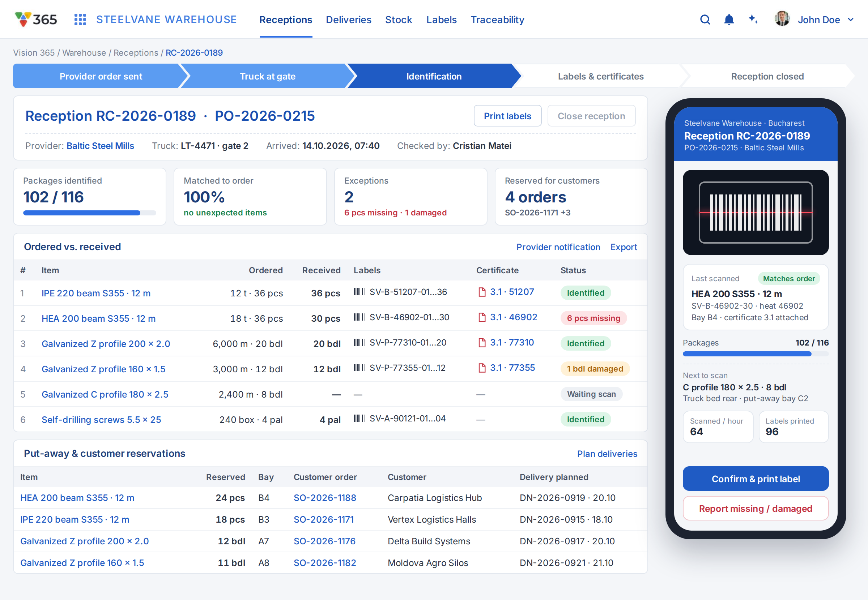This screenshot has width=868, height=600.
Task: Tap the barcode scanner viewfinder
Action: click(755, 213)
